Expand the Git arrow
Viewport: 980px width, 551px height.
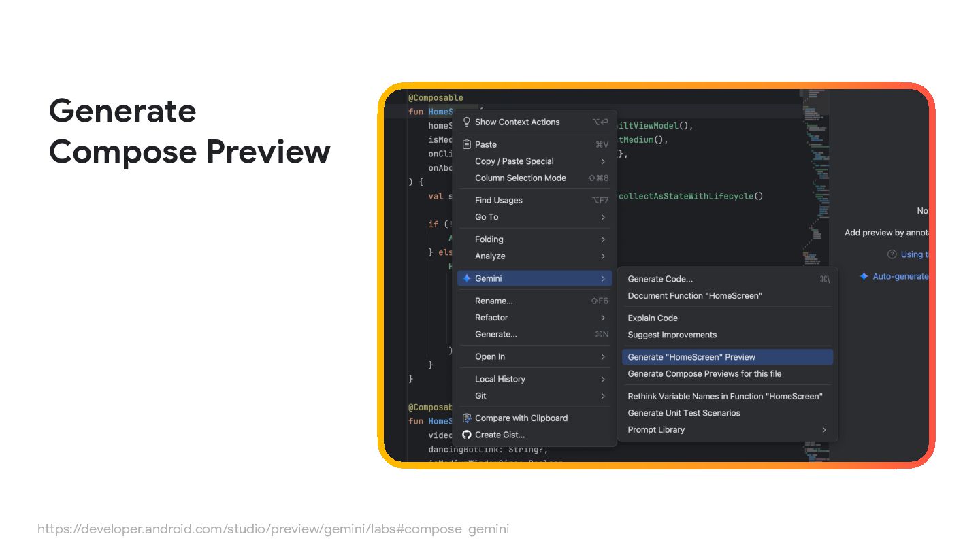coord(603,396)
